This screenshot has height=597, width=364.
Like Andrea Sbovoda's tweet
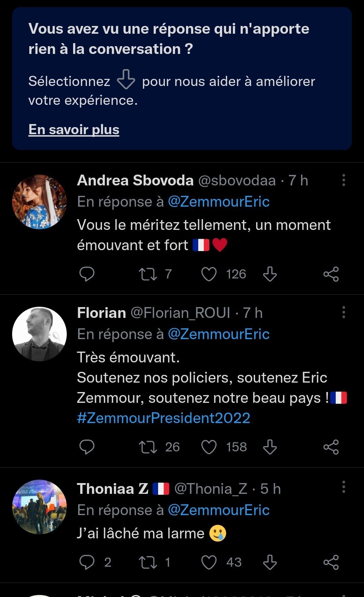click(209, 274)
